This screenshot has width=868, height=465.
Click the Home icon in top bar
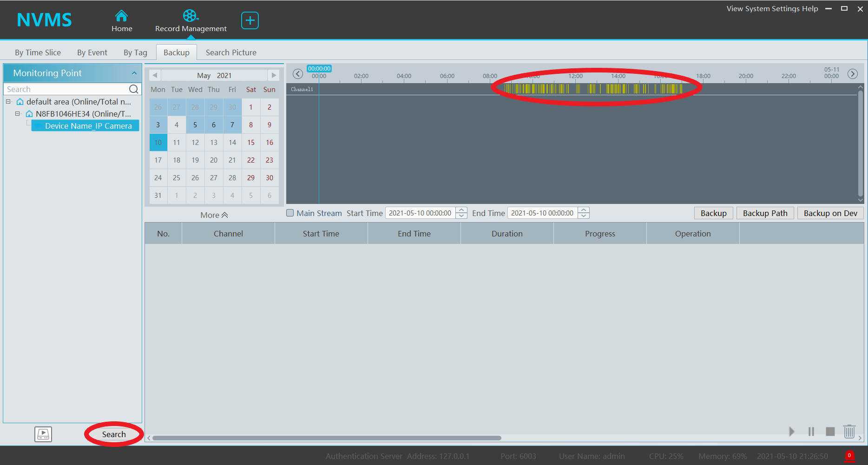tap(121, 16)
